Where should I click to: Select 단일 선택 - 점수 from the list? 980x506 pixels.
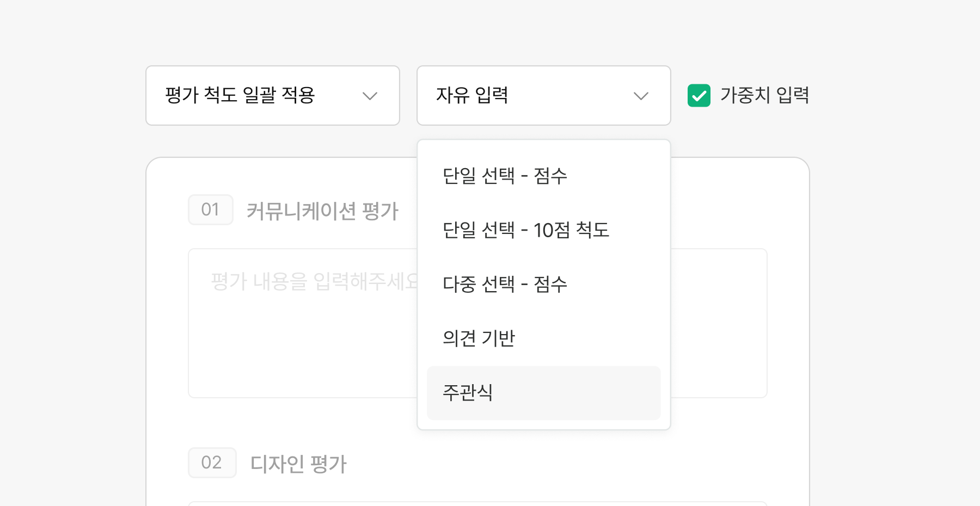click(x=505, y=176)
